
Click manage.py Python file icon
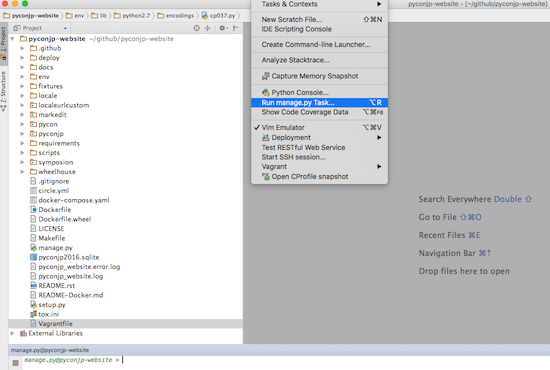(x=33, y=248)
